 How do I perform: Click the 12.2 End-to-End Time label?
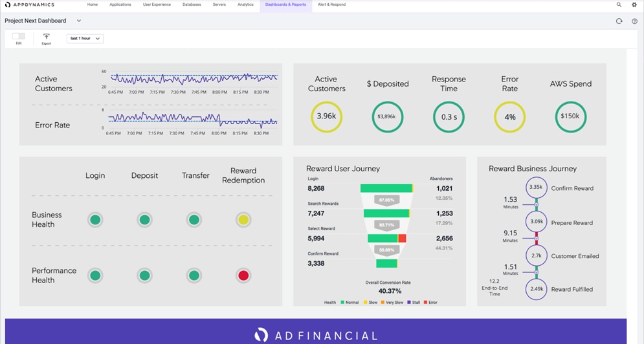click(494, 288)
